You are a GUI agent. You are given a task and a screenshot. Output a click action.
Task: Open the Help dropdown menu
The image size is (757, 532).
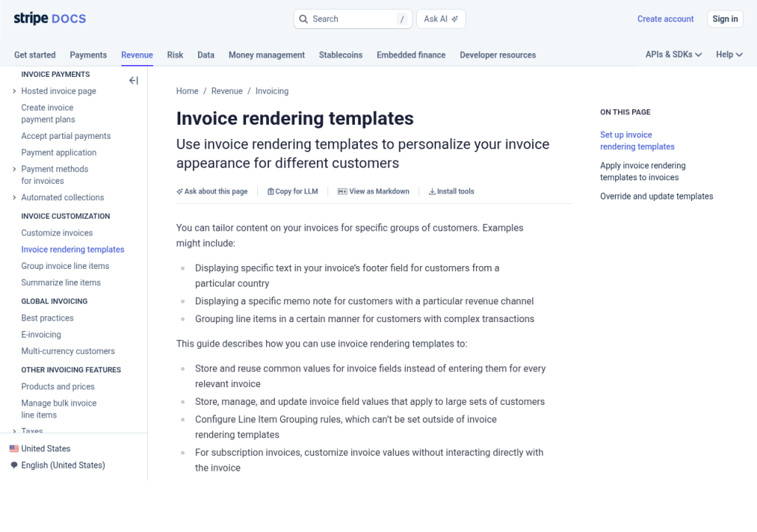pyautogui.click(x=729, y=55)
